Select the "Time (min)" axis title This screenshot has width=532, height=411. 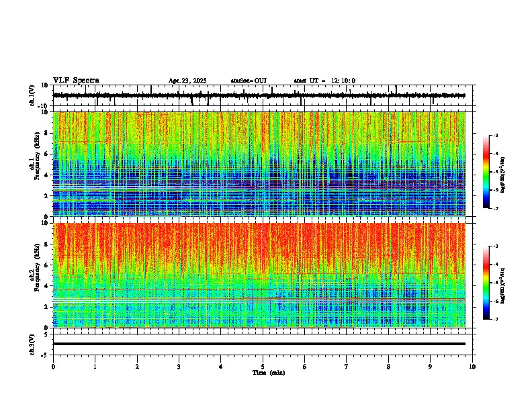pos(269,373)
